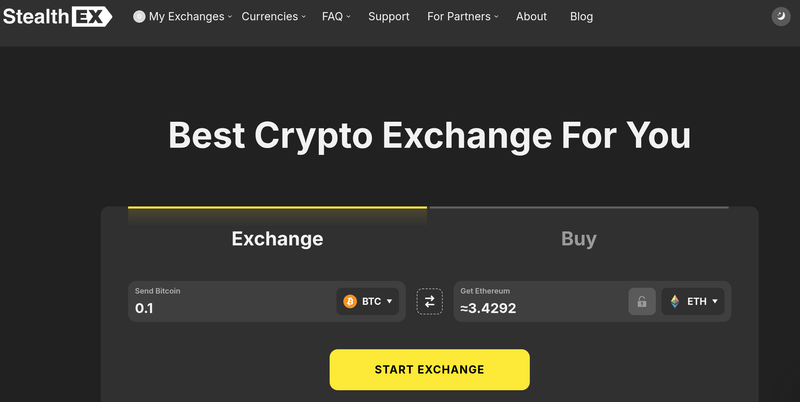Image resolution: width=800 pixels, height=402 pixels.
Task: Open the BTC currency dropdown arrow
Action: [x=389, y=301]
